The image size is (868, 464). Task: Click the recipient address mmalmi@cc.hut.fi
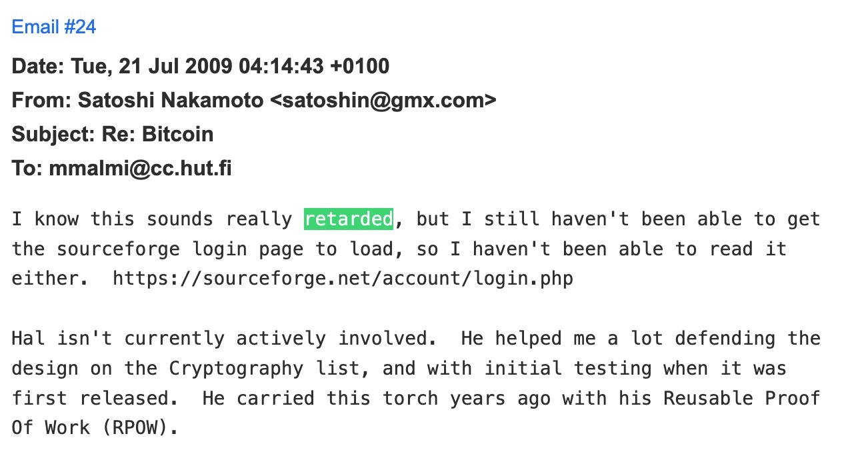pyautogui.click(x=140, y=169)
